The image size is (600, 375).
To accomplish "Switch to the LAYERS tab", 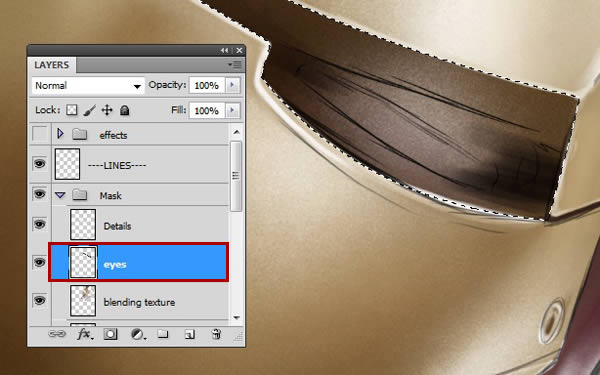I will (x=52, y=65).
